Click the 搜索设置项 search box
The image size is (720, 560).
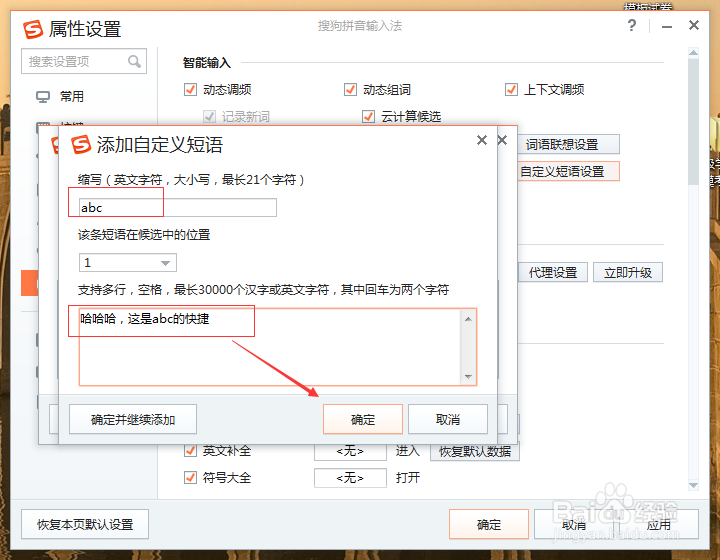coord(84,61)
